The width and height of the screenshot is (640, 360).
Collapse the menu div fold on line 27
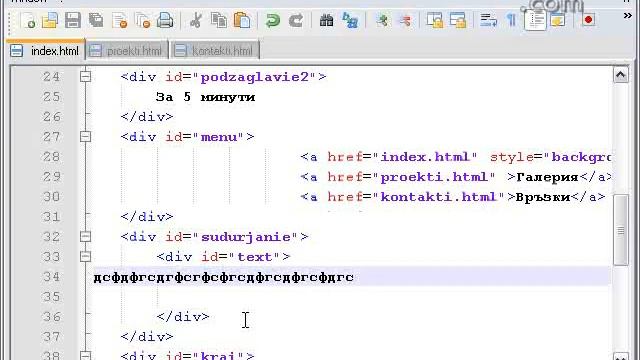click(85, 136)
